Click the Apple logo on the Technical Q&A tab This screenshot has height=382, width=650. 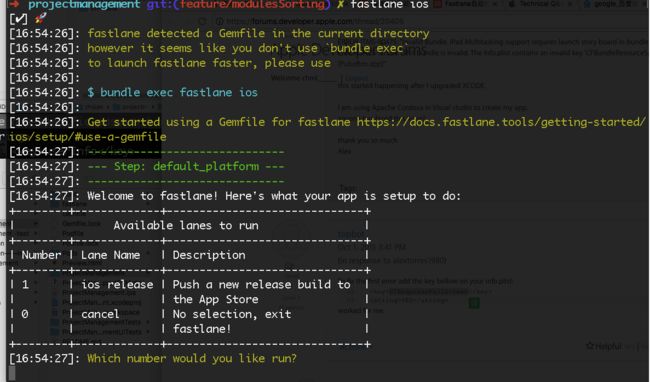pos(512,4)
